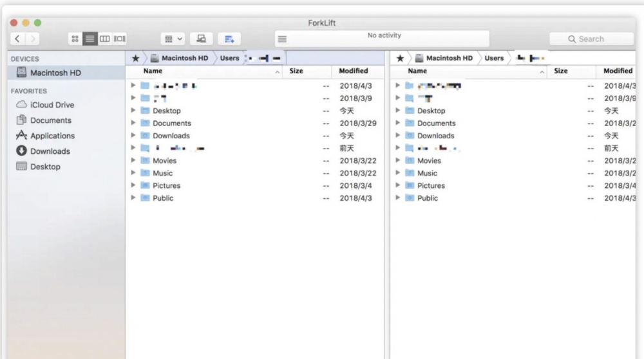The height and width of the screenshot is (359, 644).
Task: Click the sync/add transfer toolbar icon
Action: pyautogui.click(x=229, y=39)
